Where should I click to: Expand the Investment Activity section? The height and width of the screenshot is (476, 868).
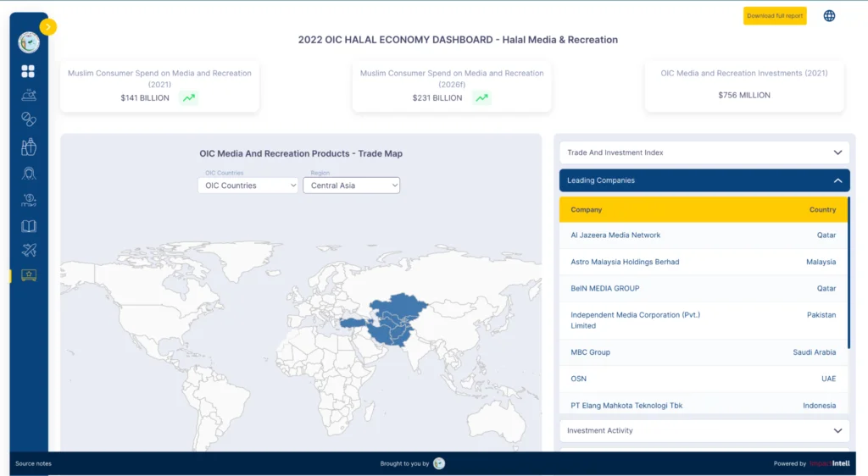(x=704, y=430)
